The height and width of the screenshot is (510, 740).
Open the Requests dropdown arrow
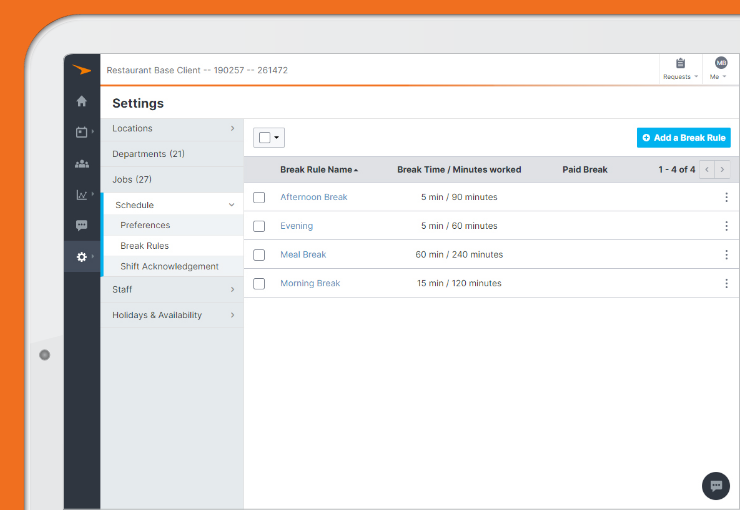pyautogui.click(x=696, y=76)
